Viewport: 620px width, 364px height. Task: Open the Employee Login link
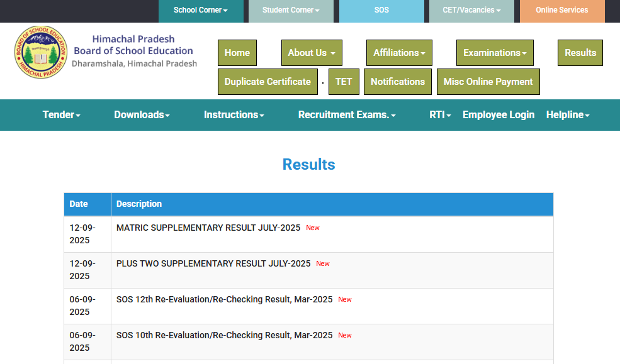[499, 115]
